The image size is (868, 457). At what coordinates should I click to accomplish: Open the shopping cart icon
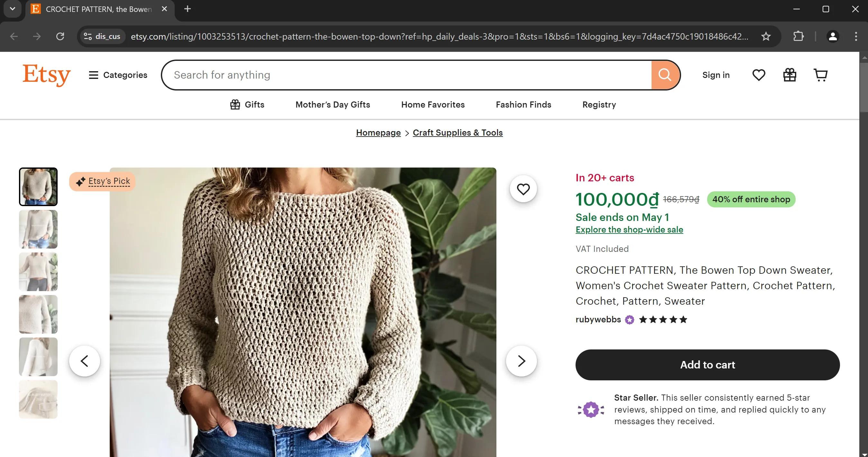[820, 75]
